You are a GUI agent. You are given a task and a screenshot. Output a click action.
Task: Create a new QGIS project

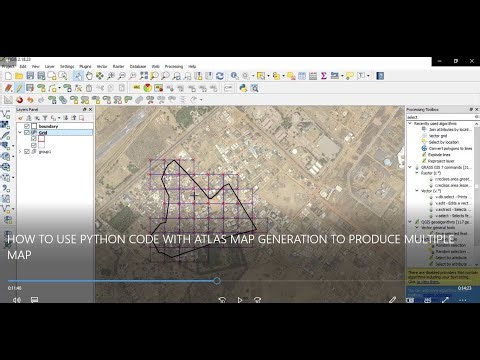(8, 76)
